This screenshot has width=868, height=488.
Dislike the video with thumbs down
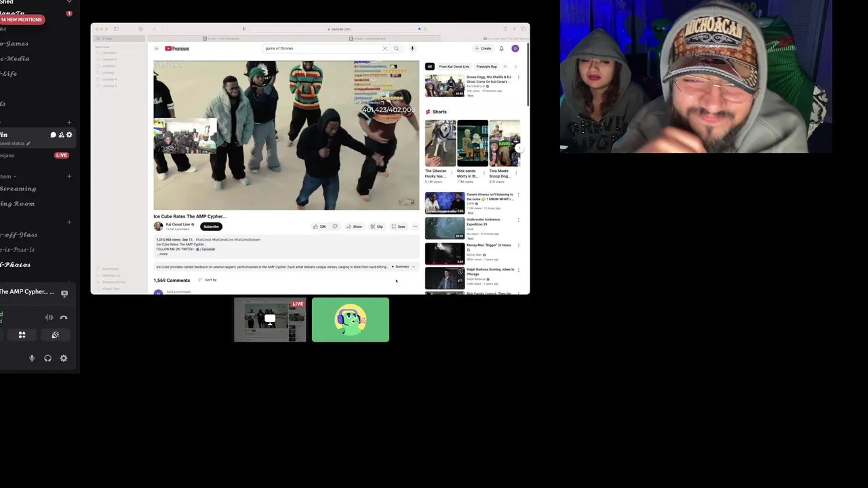[x=334, y=226]
